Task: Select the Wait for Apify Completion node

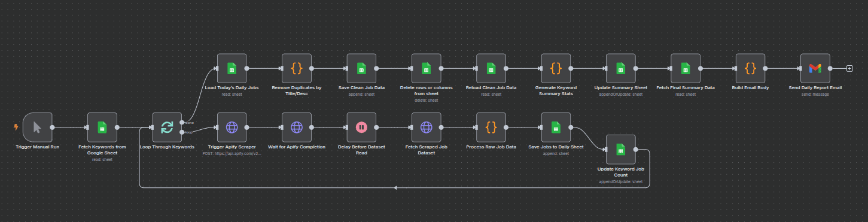Action: click(297, 127)
